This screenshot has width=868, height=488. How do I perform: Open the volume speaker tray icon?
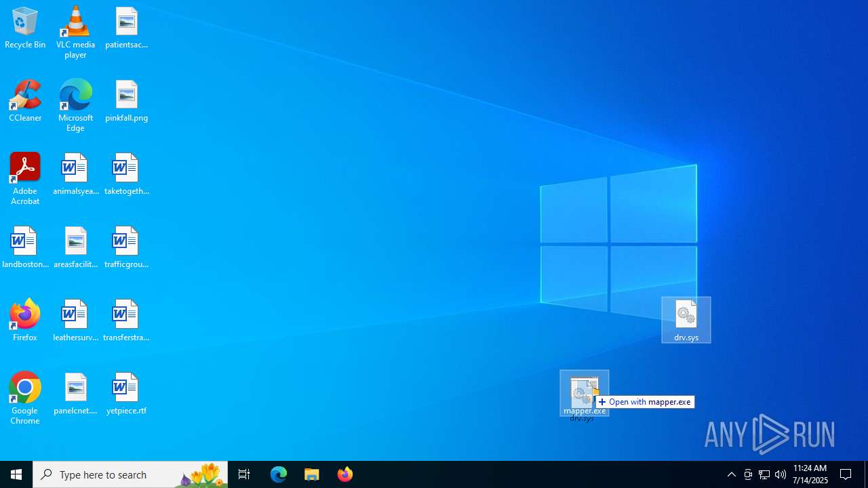click(781, 474)
